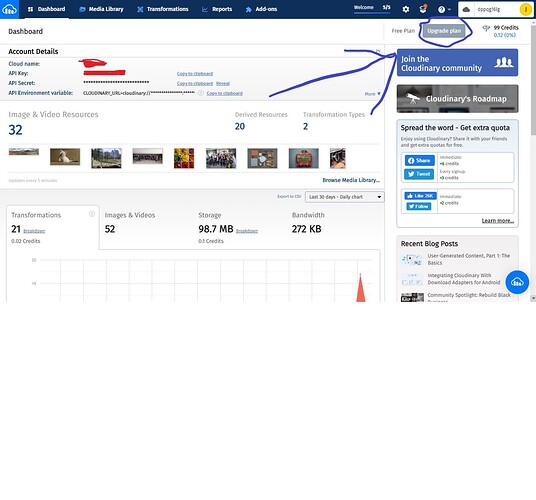Image resolution: width=536 pixels, height=500 pixels.
Task: Click the Join the Cloudinary community banner
Action: [x=457, y=63]
